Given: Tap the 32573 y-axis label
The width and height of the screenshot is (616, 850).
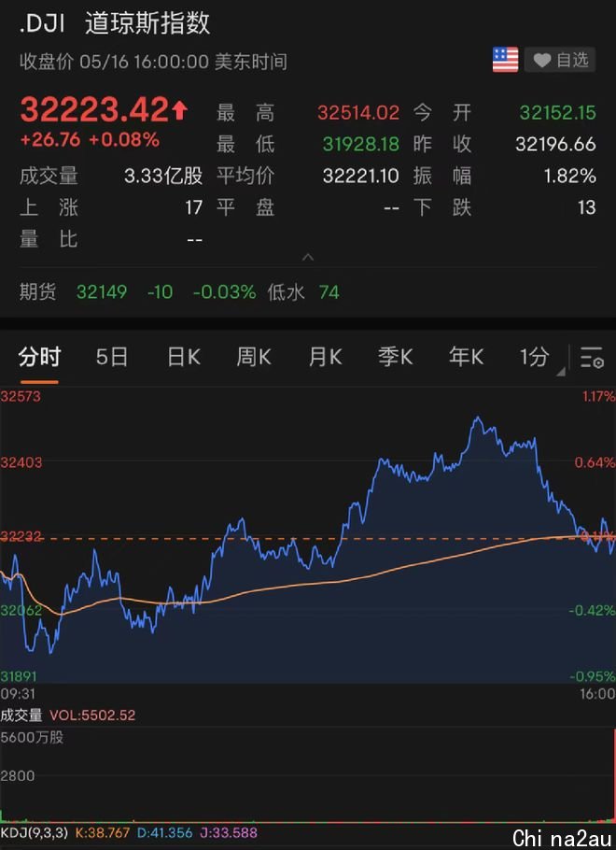Looking at the screenshot, I should (21, 396).
